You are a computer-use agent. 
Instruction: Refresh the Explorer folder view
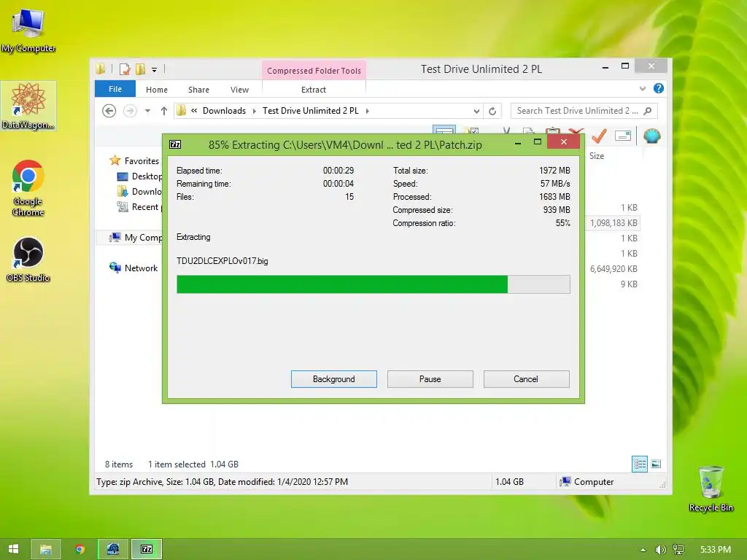pyautogui.click(x=492, y=111)
